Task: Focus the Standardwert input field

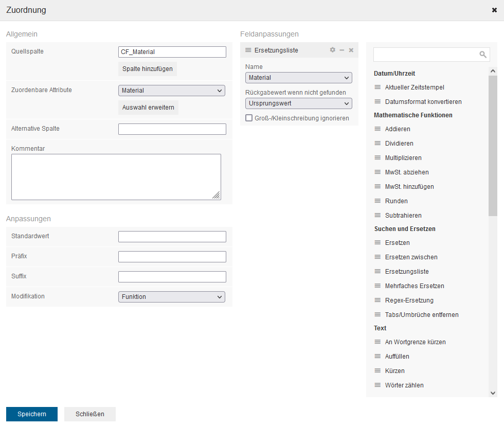Action: [172, 237]
